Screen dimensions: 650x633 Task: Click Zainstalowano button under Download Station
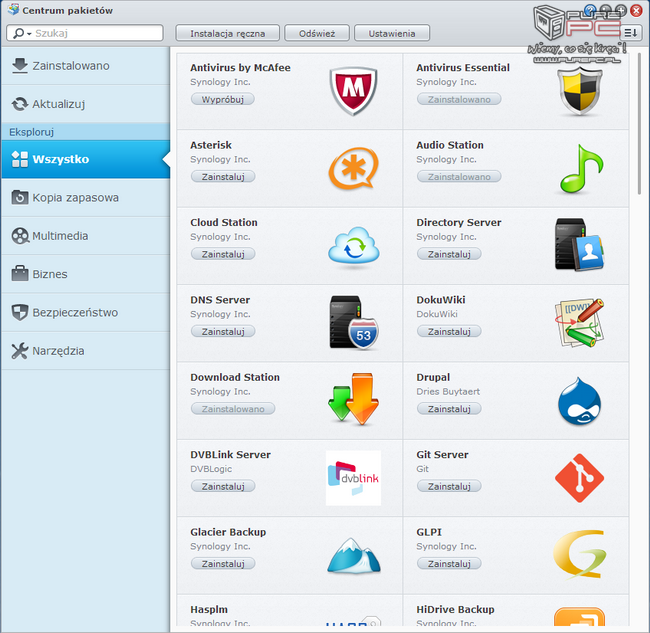pyautogui.click(x=233, y=409)
